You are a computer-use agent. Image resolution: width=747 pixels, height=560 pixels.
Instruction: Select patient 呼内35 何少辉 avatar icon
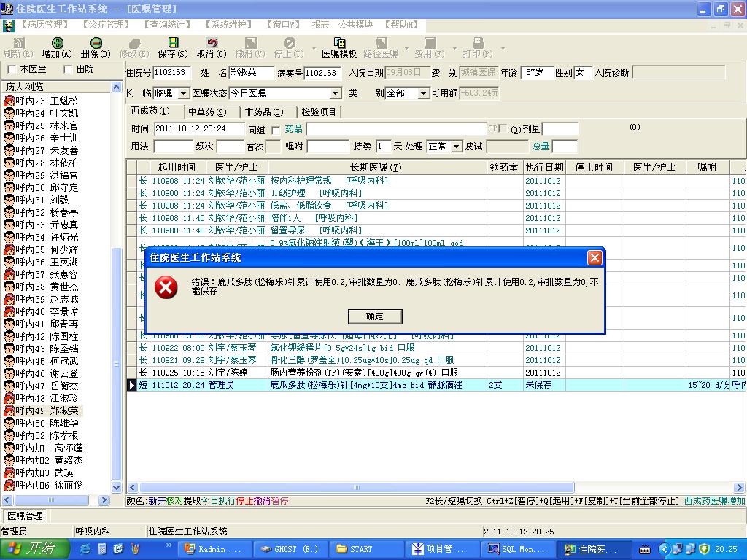(x=9, y=249)
